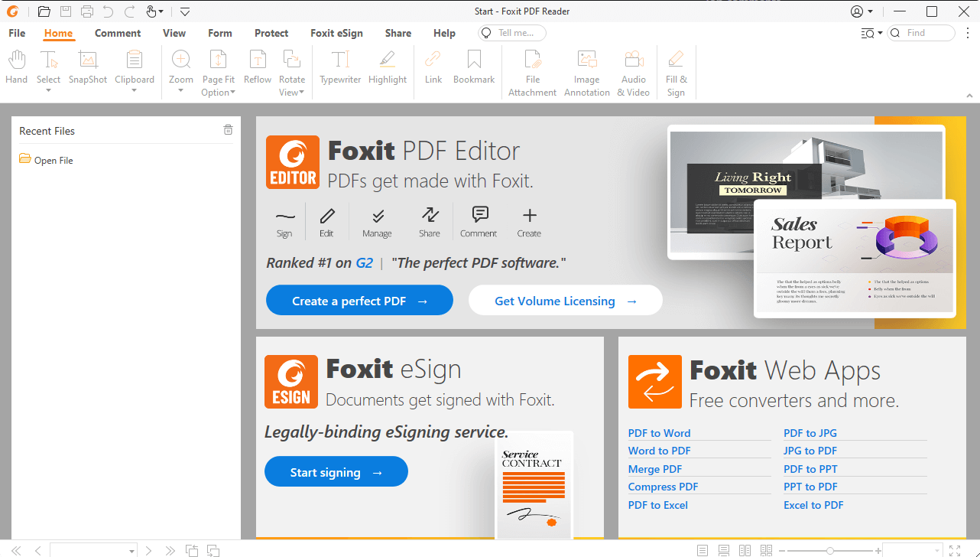
Task: Expand the Select tool dropdown arrow
Action: point(48,91)
